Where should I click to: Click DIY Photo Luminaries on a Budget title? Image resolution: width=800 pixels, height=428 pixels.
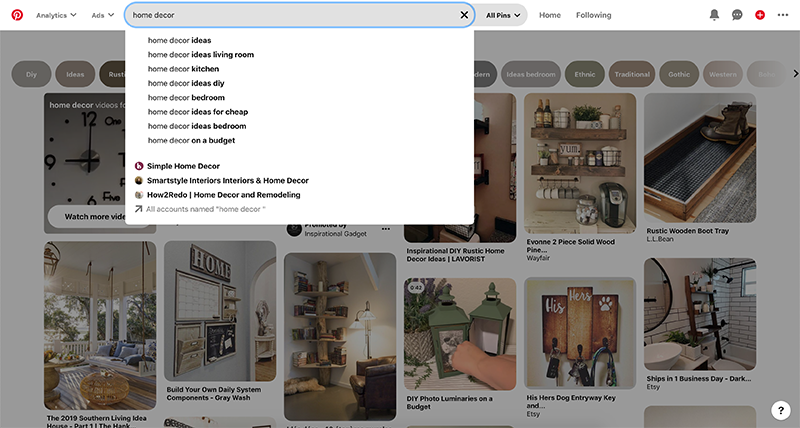(449, 402)
